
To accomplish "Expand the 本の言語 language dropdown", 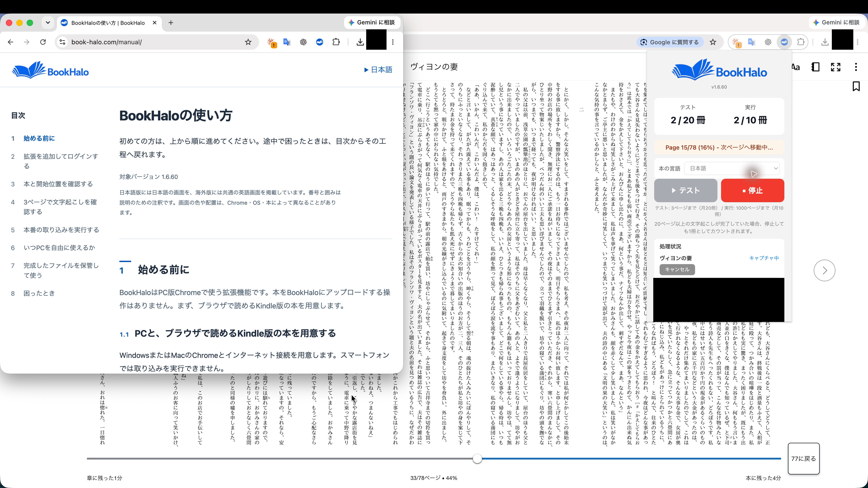I will (734, 168).
